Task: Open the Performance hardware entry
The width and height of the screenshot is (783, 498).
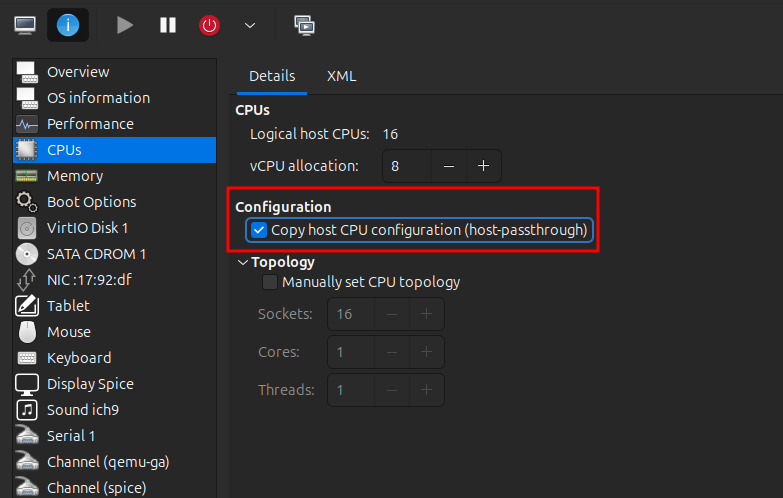Action: [x=90, y=124]
